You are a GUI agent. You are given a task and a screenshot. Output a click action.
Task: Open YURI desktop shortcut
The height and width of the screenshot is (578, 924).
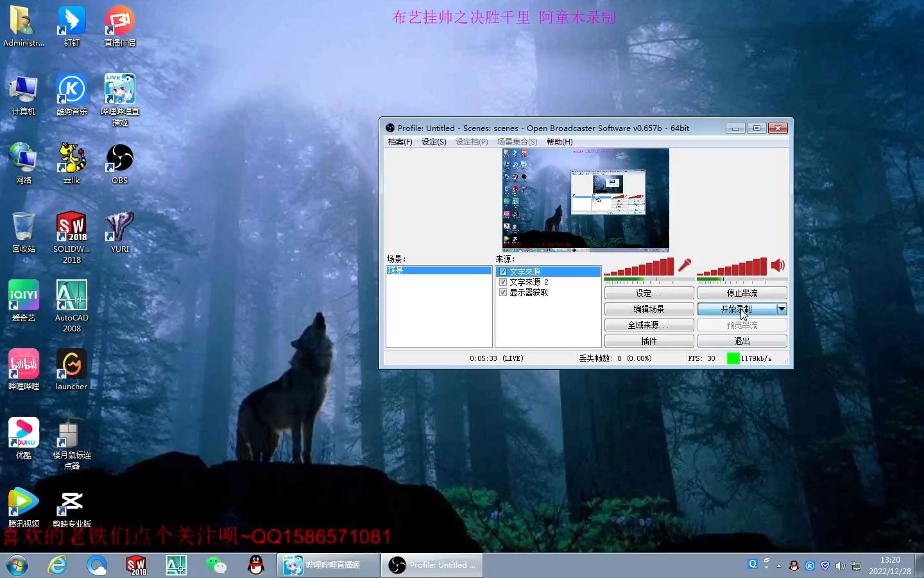pyautogui.click(x=120, y=233)
